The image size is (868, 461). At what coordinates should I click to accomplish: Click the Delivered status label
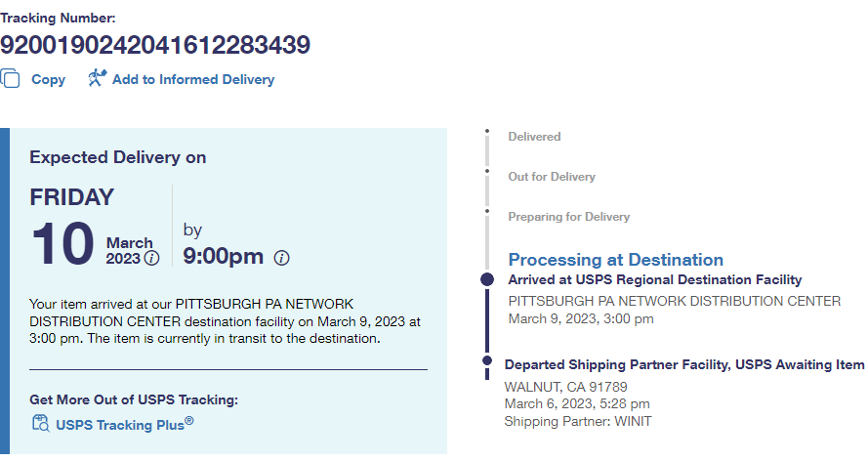tap(534, 137)
